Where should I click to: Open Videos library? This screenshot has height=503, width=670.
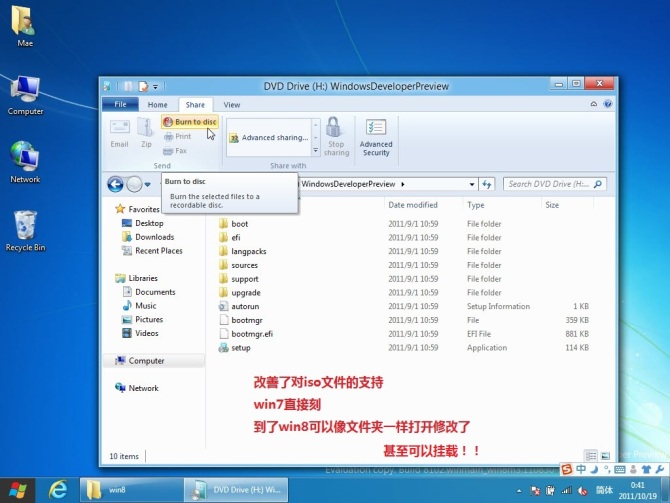tap(140, 333)
